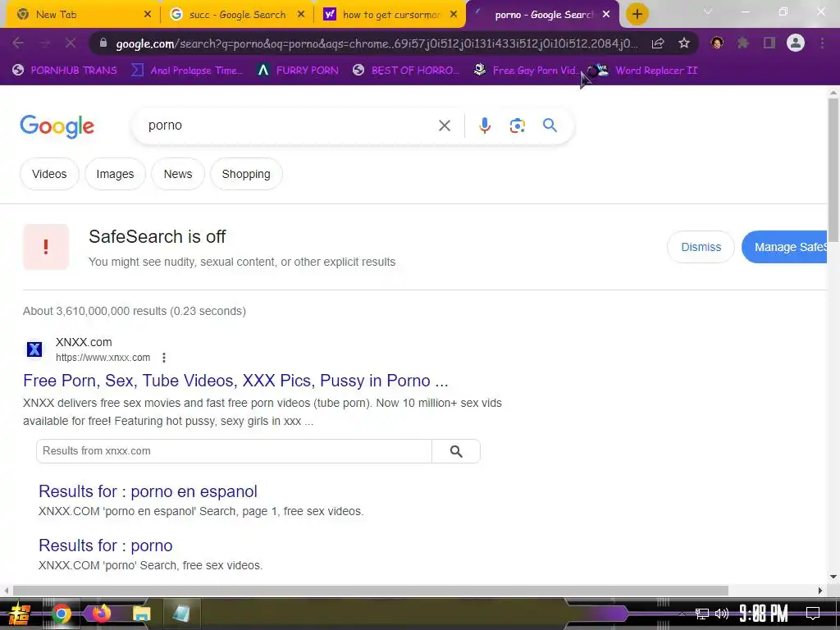This screenshot has height=630, width=840.
Task: Click the round extension avatar icon in toolbar
Action: coord(717,43)
